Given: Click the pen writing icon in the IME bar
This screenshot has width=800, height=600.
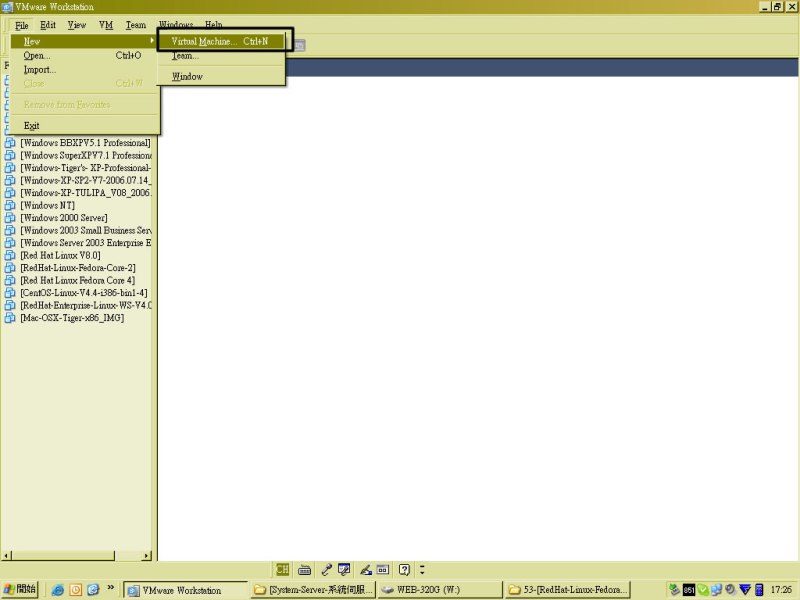Looking at the screenshot, I should point(366,569).
